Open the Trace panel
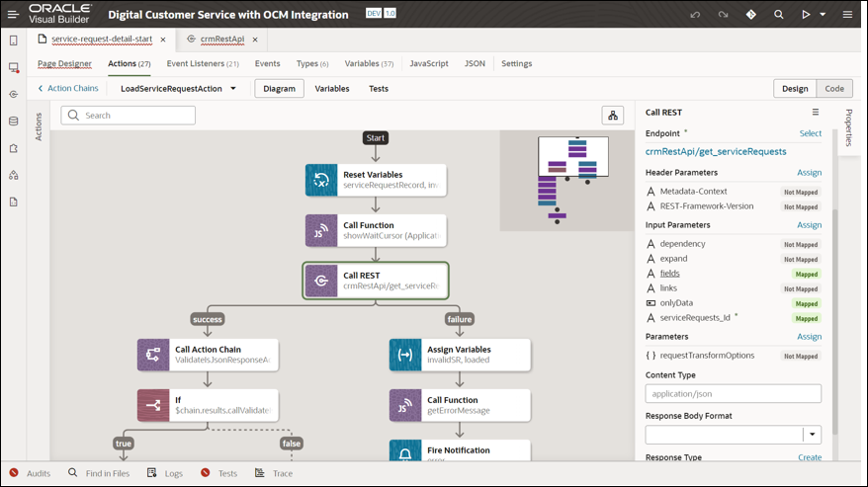868x487 pixels. click(274, 473)
